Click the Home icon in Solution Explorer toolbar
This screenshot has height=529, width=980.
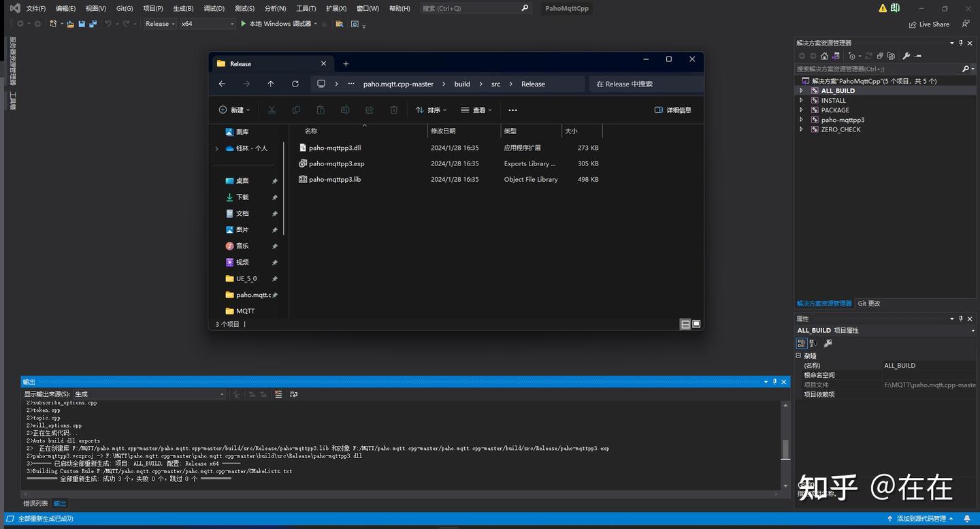pos(824,57)
